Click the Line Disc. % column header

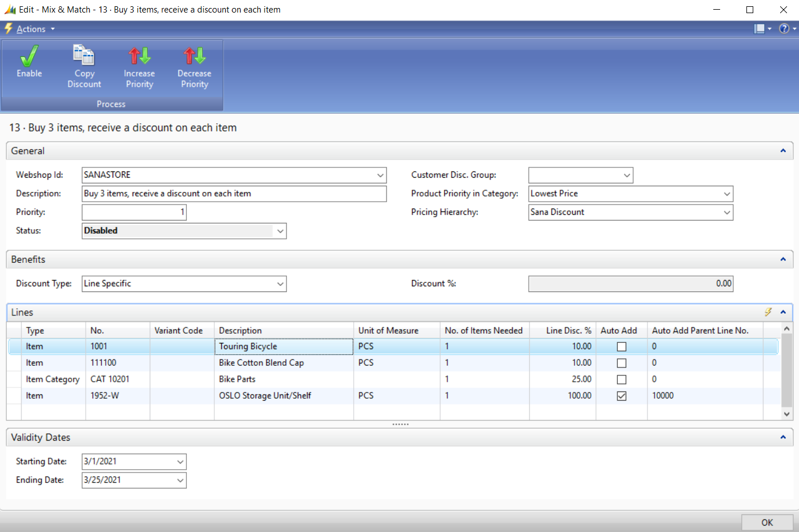coord(568,330)
